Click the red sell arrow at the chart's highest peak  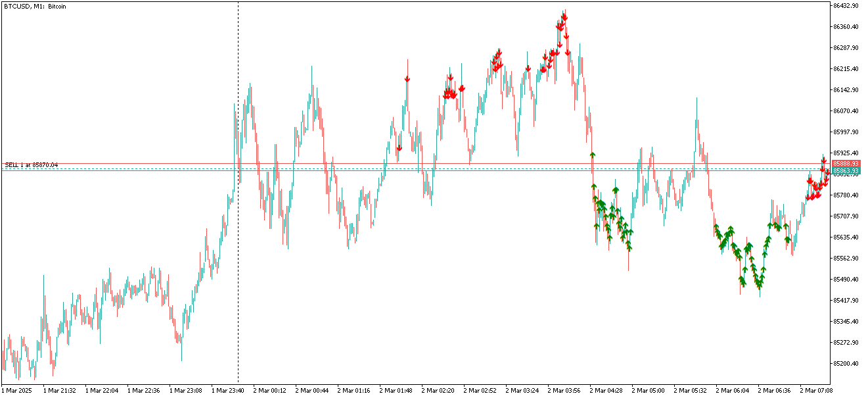click(564, 16)
